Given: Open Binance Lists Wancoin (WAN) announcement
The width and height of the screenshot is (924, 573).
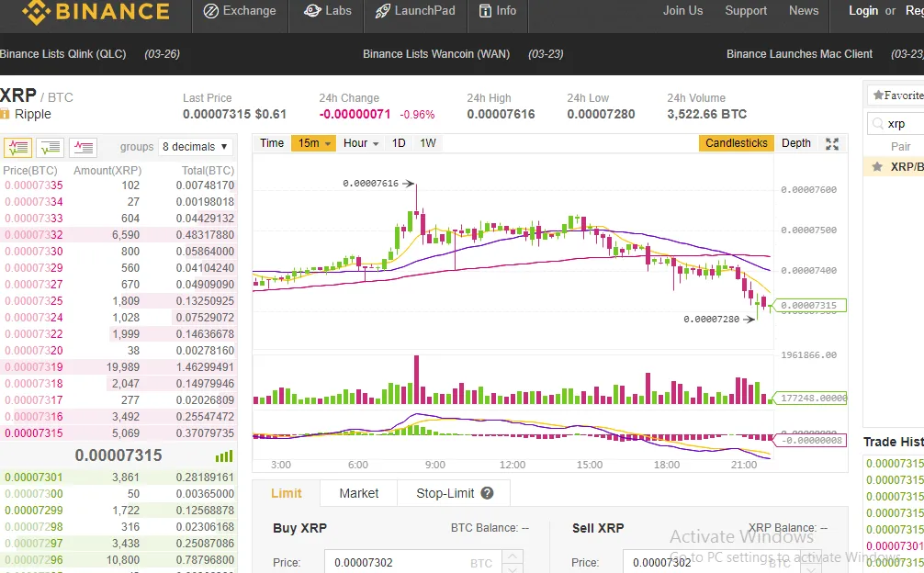Looking at the screenshot, I should tap(436, 54).
